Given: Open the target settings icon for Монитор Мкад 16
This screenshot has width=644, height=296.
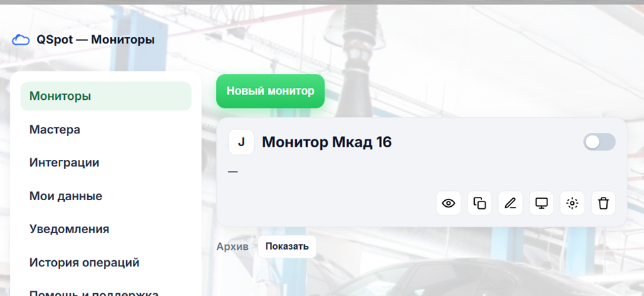Looking at the screenshot, I should (x=572, y=203).
